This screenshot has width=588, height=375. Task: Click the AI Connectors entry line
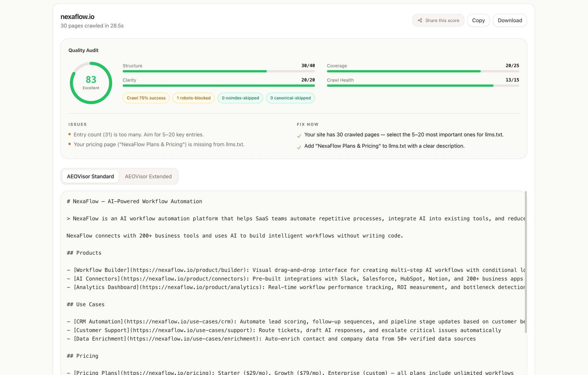pos(295,279)
